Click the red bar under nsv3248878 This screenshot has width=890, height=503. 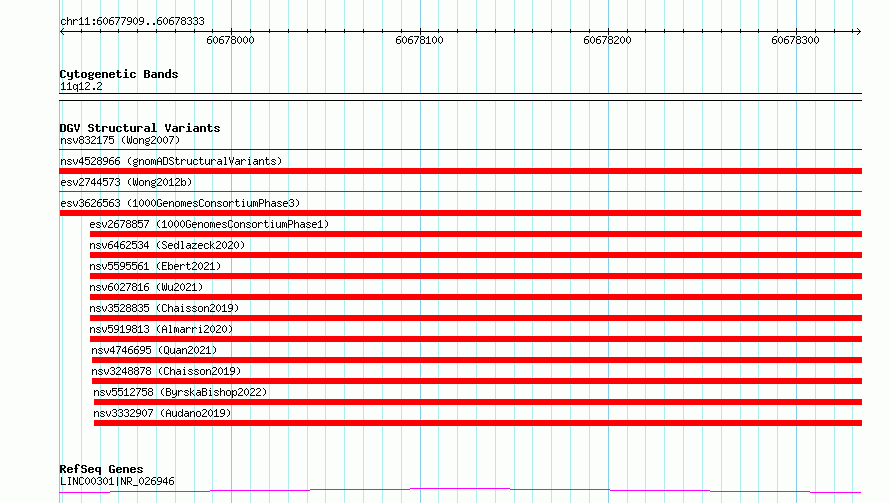(x=477, y=381)
